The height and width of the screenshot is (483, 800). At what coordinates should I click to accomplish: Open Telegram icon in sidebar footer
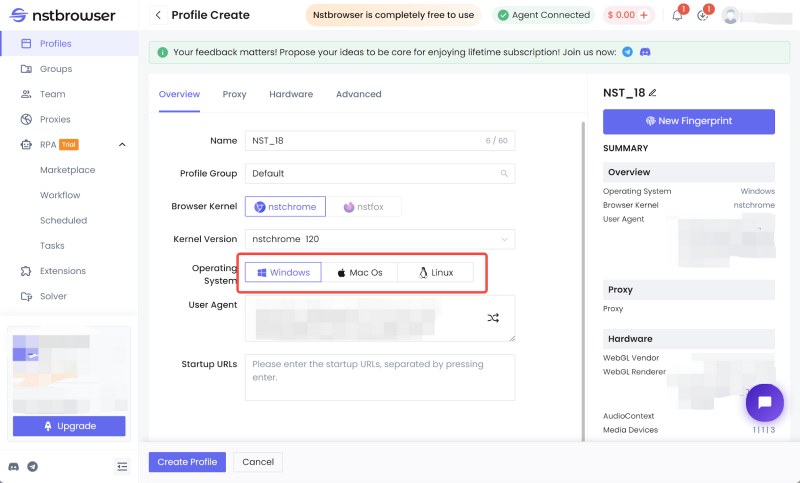pos(33,467)
